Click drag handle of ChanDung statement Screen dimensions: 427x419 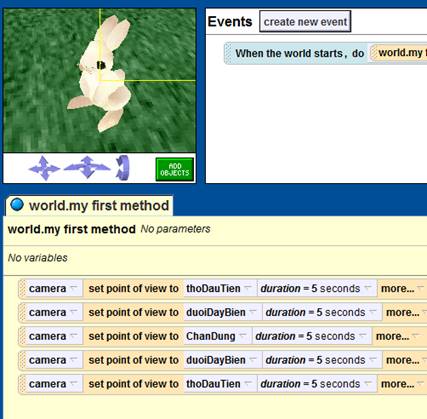click(x=22, y=336)
